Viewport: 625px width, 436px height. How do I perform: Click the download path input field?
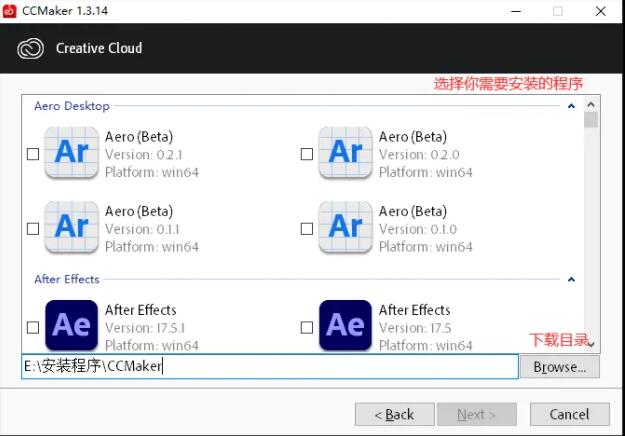[x=270, y=366]
